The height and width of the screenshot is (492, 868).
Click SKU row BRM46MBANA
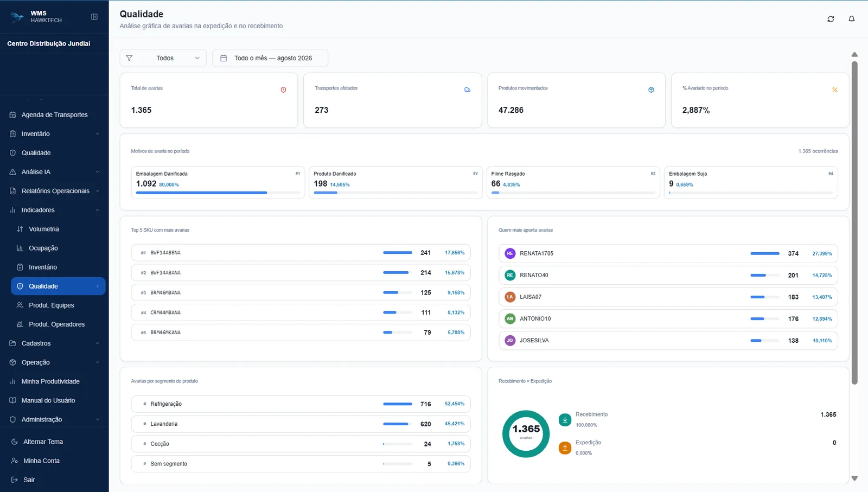[301, 292]
